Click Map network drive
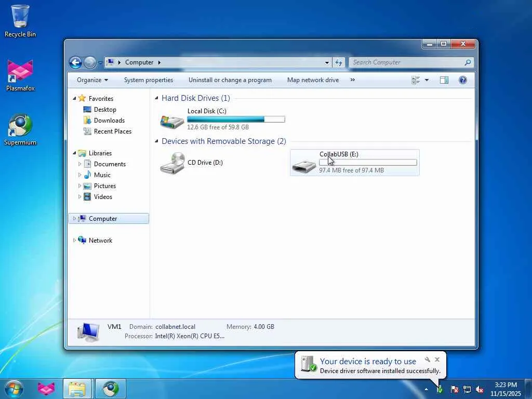Image resolution: width=532 pixels, height=399 pixels. point(313,80)
